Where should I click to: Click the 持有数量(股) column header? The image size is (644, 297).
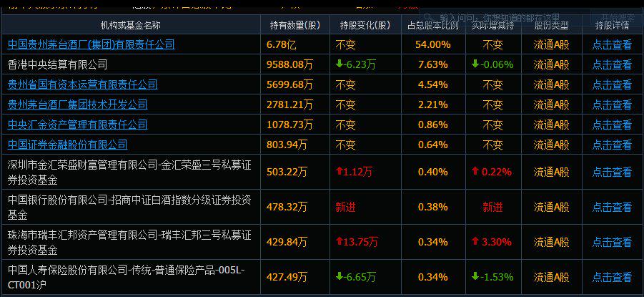click(295, 25)
